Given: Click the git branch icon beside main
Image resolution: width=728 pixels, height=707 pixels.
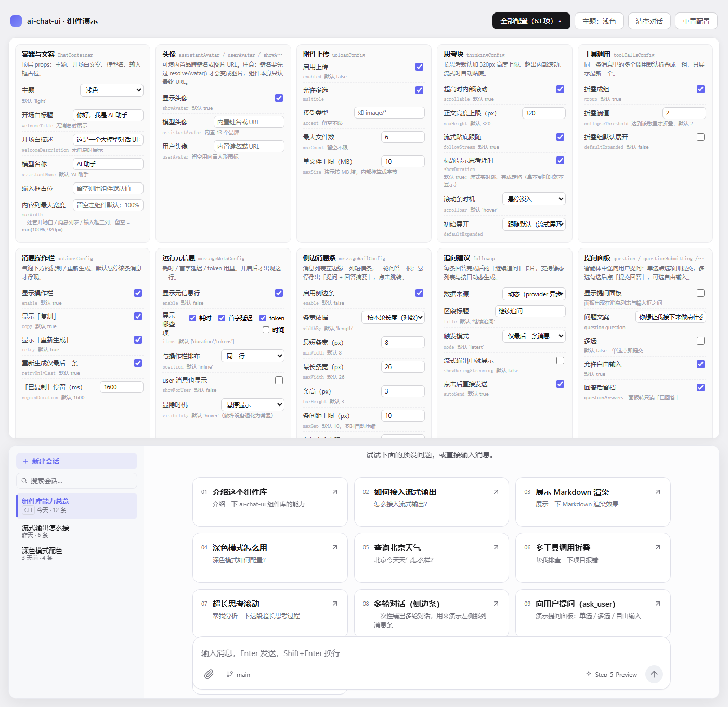Looking at the screenshot, I should (230, 674).
